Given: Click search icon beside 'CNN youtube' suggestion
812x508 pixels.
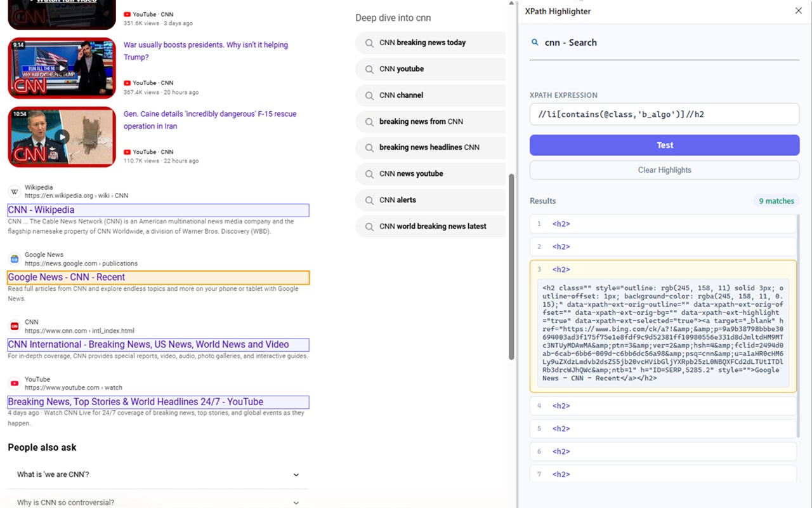Looking at the screenshot, I should point(369,69).
